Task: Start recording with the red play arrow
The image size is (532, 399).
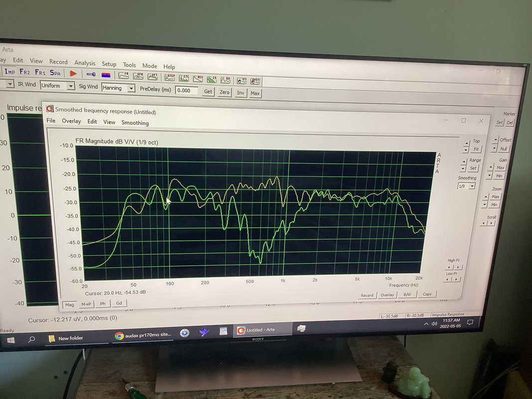Action: (x=73, y=73)
